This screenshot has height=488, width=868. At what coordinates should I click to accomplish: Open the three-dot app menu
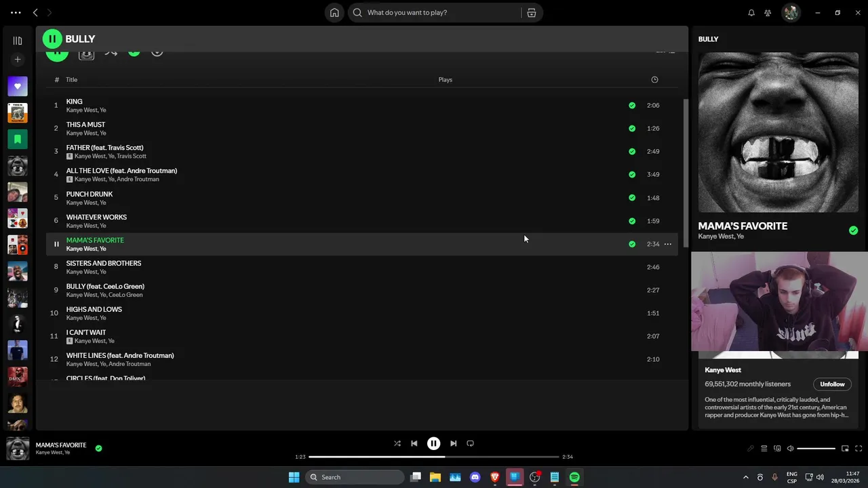[16, 12]
